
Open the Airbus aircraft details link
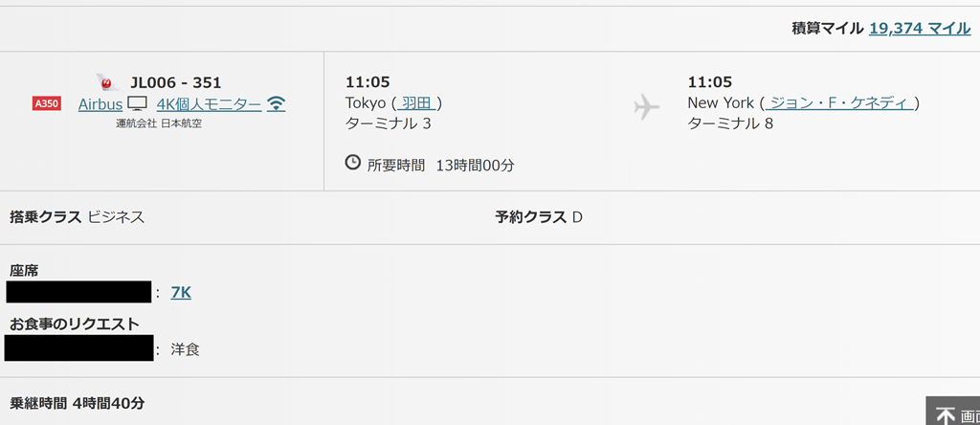tap(100, 104)
